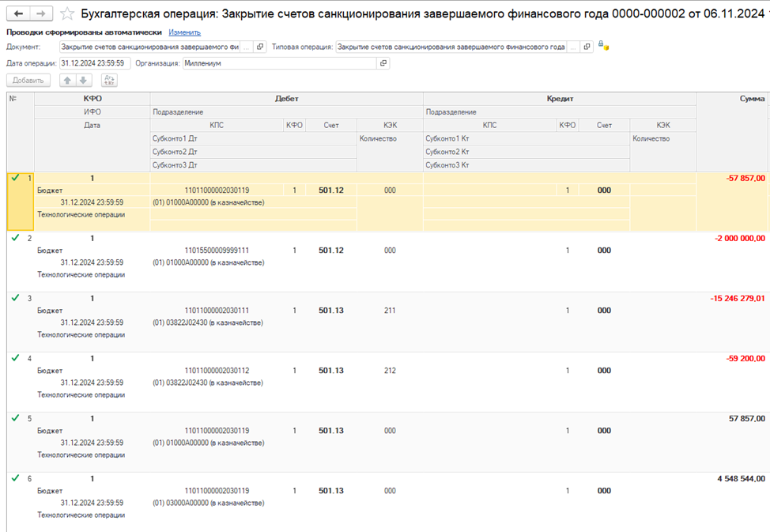
Task: Select the positive sum 57 857,00
Action: tap(747, 418)
